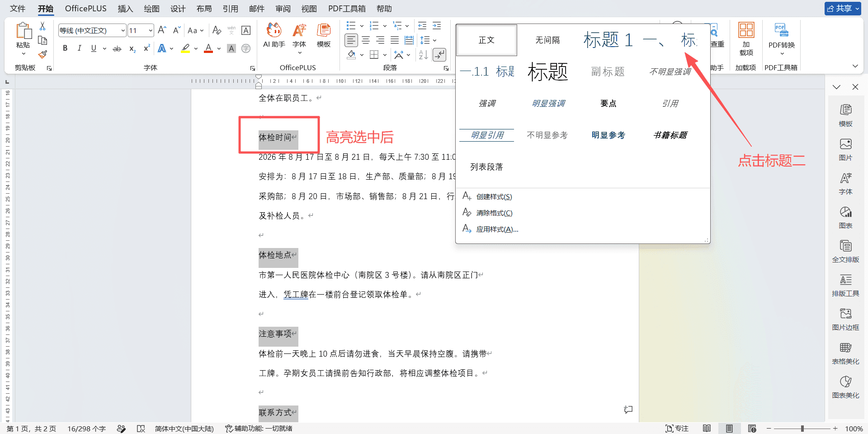Open the 布局 ribbon tab

tap(204, 9)
